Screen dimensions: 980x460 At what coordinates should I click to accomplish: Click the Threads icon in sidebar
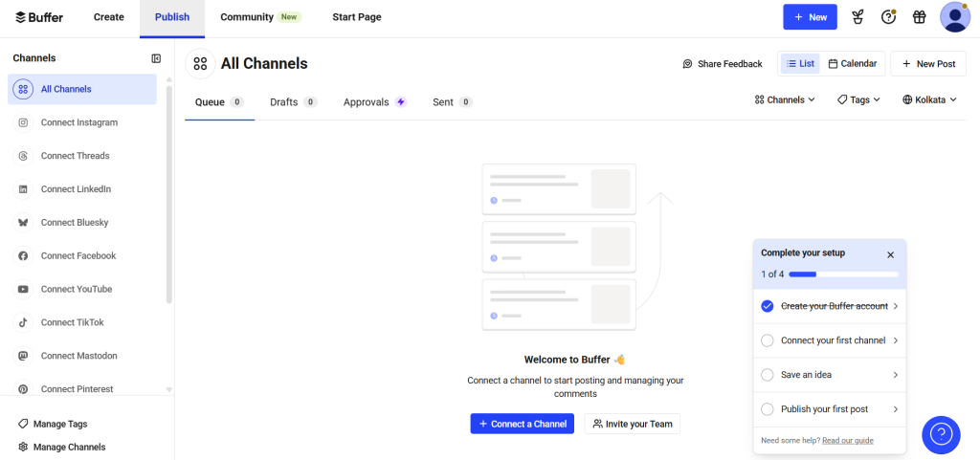(23, 156)
